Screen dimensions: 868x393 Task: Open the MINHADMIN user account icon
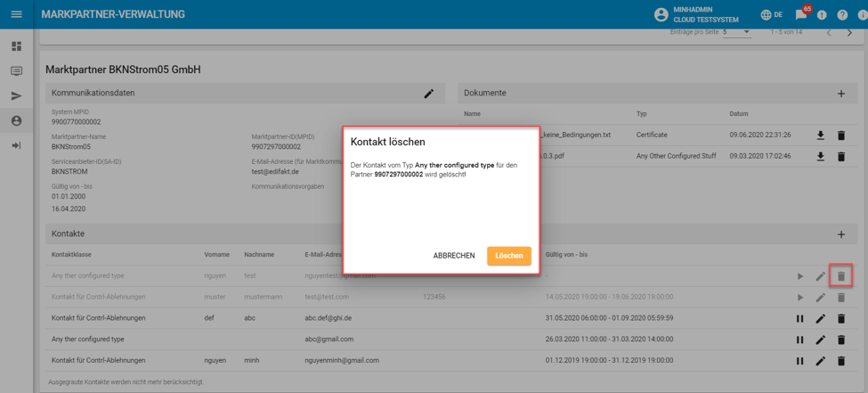(661, 15)
